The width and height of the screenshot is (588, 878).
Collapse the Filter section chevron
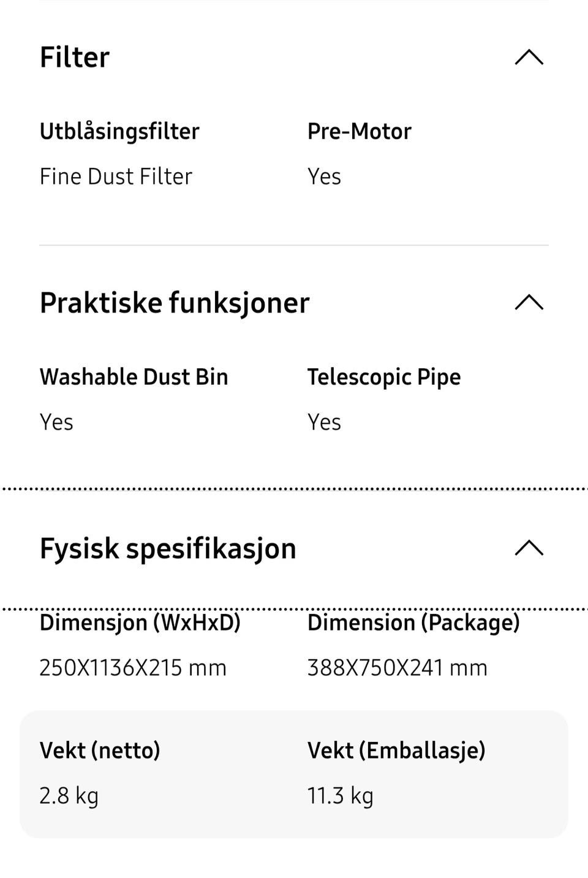pyautogui.click(x=529, y=58)
